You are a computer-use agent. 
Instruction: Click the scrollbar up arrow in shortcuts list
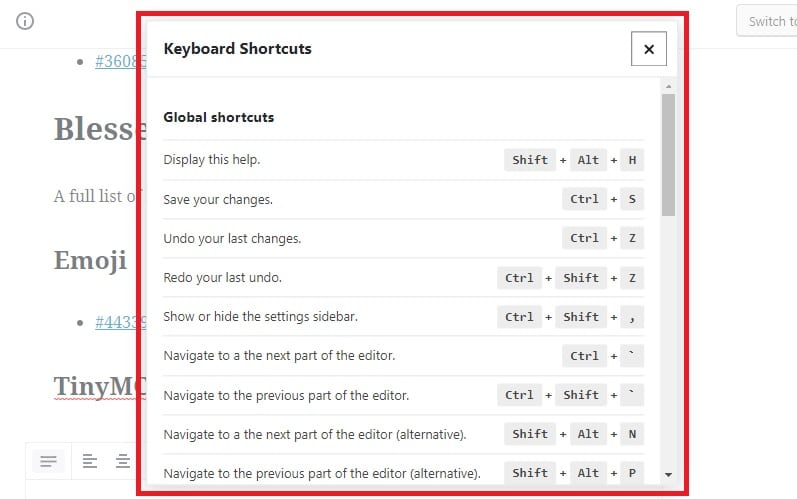[668, 86]
